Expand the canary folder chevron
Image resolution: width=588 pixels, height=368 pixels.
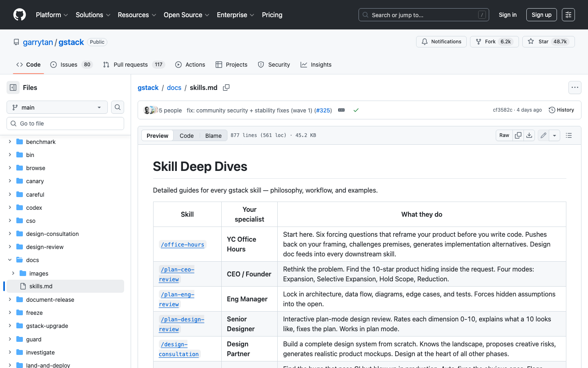10,181
